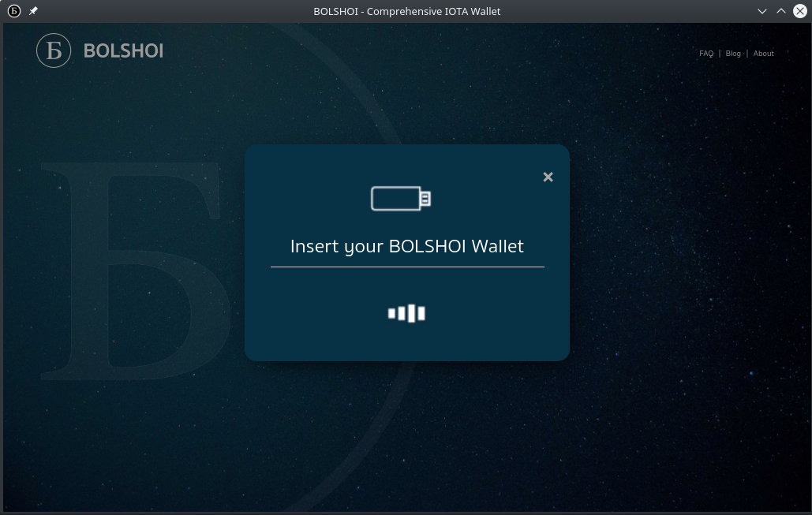This screenshot has width=812, height=515.
Task: Click the loading bars indicator
Action: 406,313
